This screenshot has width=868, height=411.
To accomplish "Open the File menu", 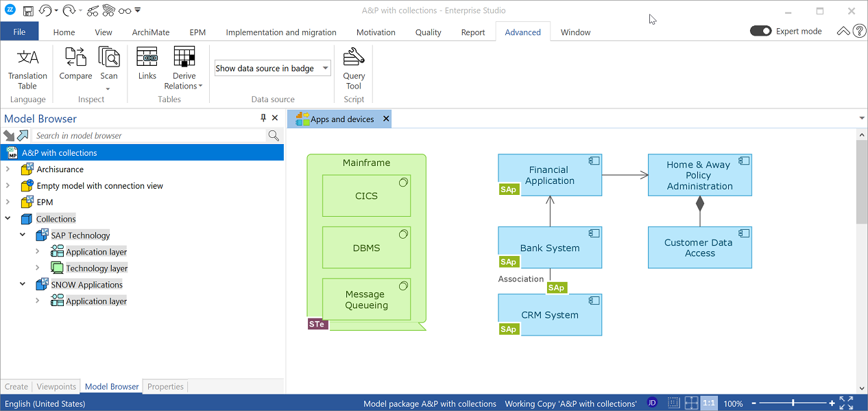I will coord(19,32).
